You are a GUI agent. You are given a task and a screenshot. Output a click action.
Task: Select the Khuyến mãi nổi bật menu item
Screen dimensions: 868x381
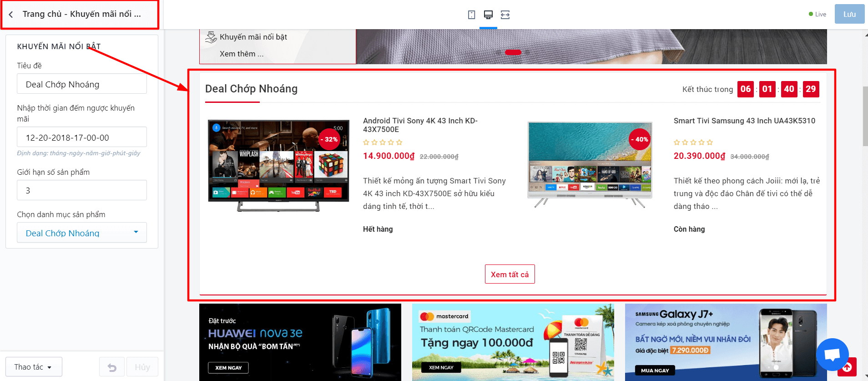click(x=253, y=37)
